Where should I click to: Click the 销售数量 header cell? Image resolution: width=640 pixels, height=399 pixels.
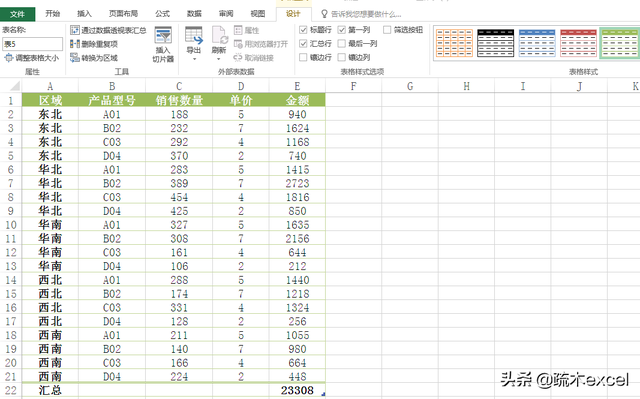click(179, 100)
